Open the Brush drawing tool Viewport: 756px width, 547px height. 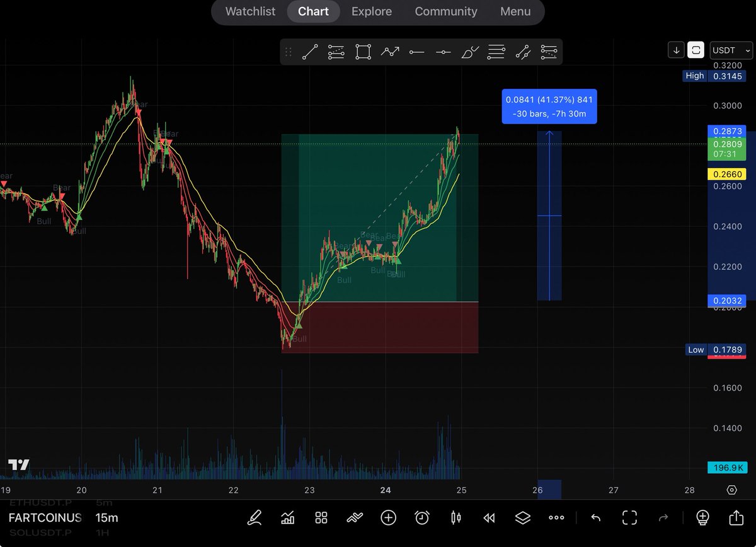(x=469, y=52)
